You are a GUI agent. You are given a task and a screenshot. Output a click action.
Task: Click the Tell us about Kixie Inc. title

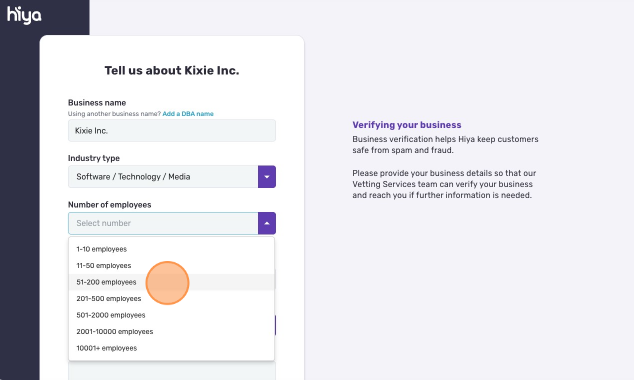(172, 70)
